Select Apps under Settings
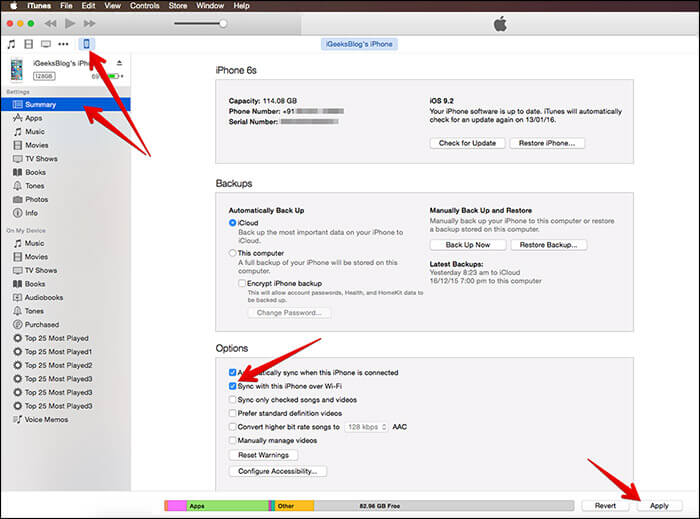Screen dimensions: 700x519 pos(66,118)
